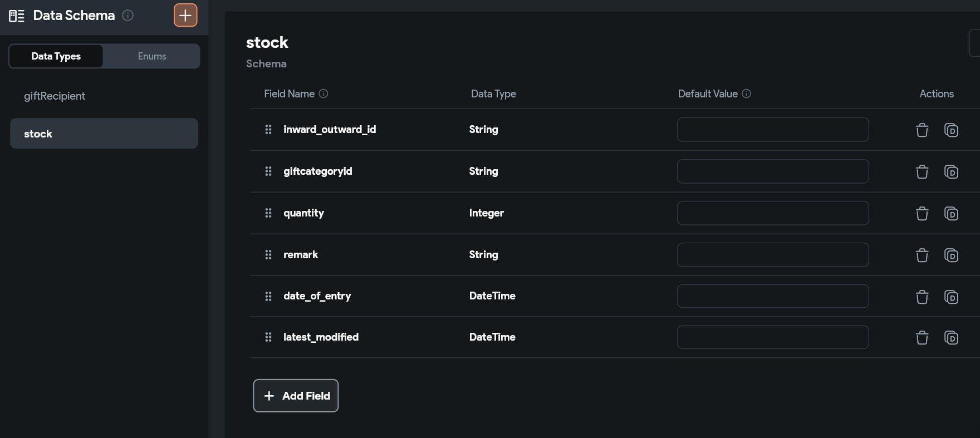Click the giftcategoryid field name
The image size is (980, 438).
[318, 171]
